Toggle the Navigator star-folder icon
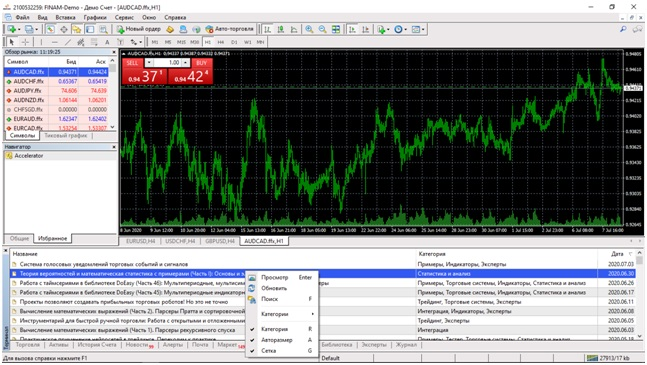The width and height of the screenshot is (647, 365). point(77,29)
